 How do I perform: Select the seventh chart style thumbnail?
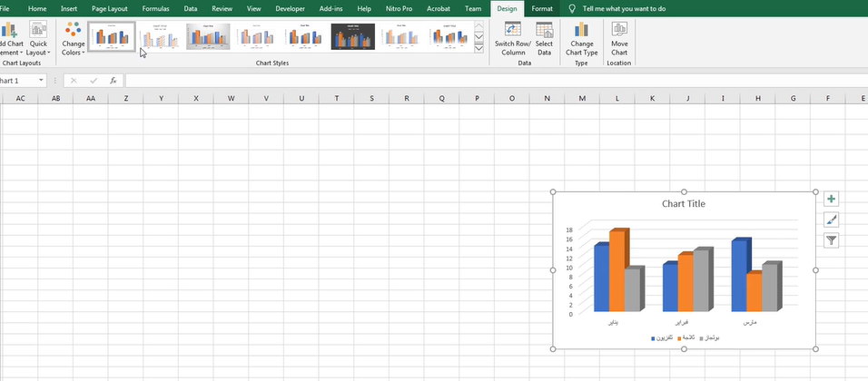click(x=400, y=36)
